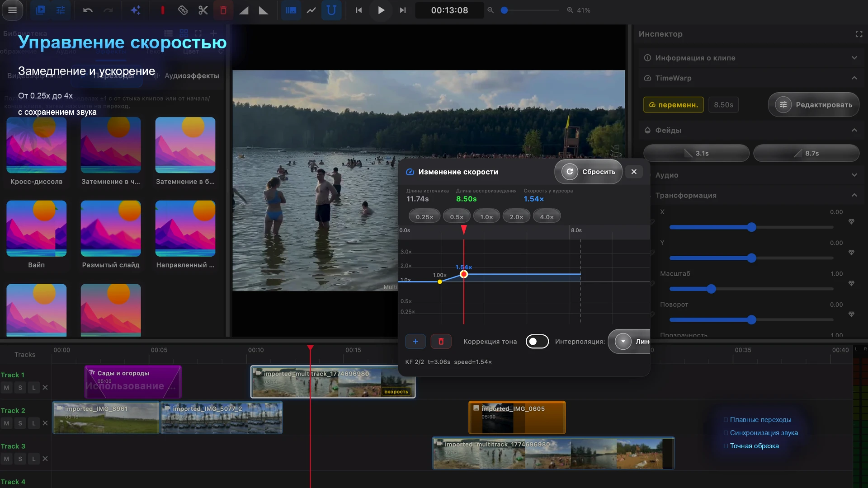Adjust the Масштаб slider
The height and width of the screenshot is (488, 868).
[751, 289]
